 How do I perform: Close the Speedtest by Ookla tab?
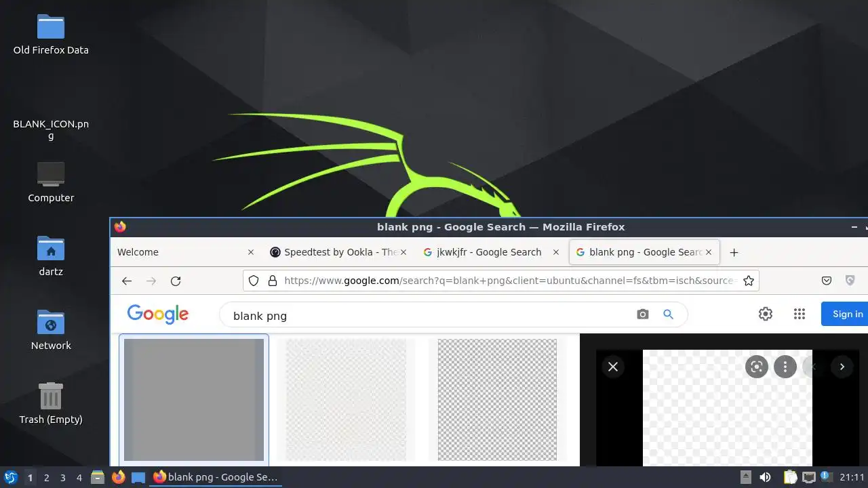pos(403,252)
